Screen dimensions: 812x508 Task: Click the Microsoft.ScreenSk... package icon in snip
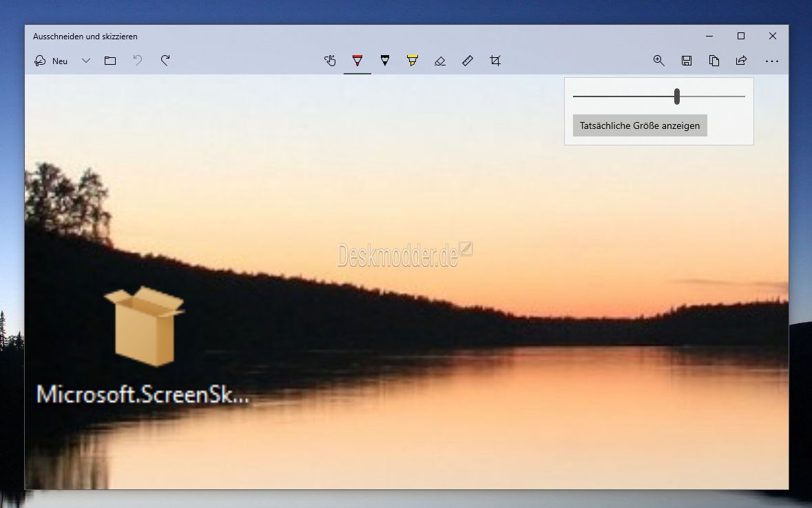click(145, 326)
